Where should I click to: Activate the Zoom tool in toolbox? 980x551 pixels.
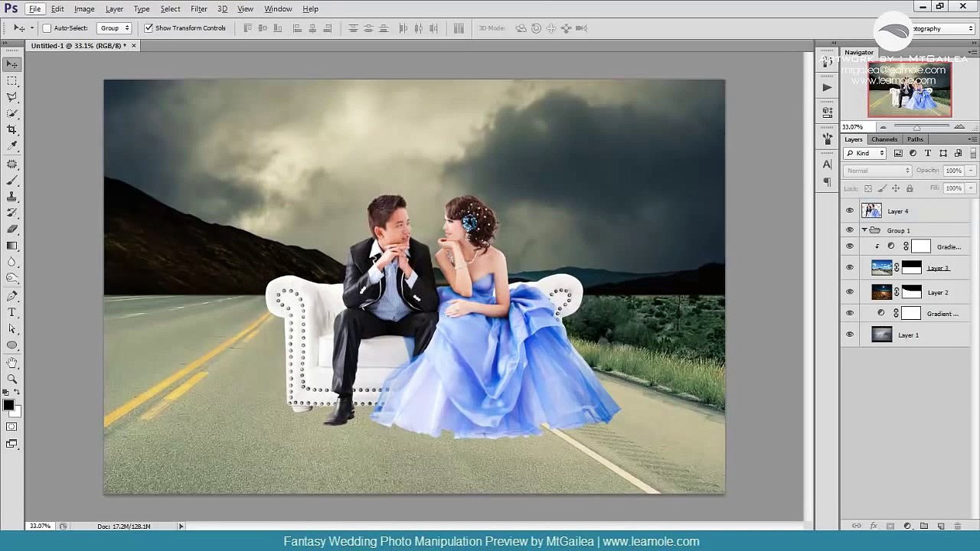point(12,379)
